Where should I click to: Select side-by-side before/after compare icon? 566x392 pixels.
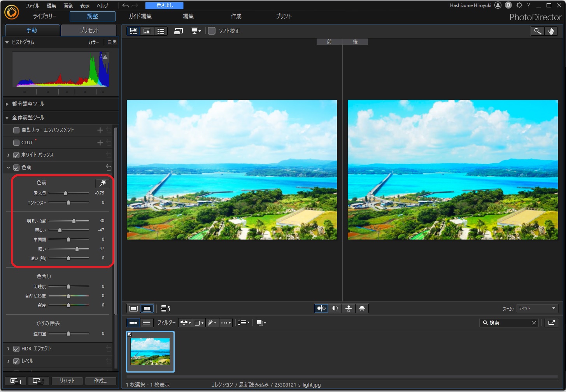[321, 308]
